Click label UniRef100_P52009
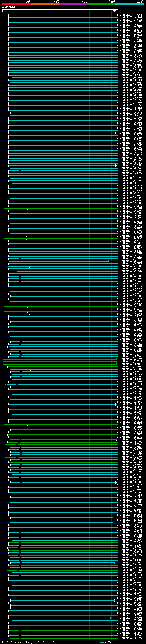The image size is (146, 644). click(x=131, y=469)
